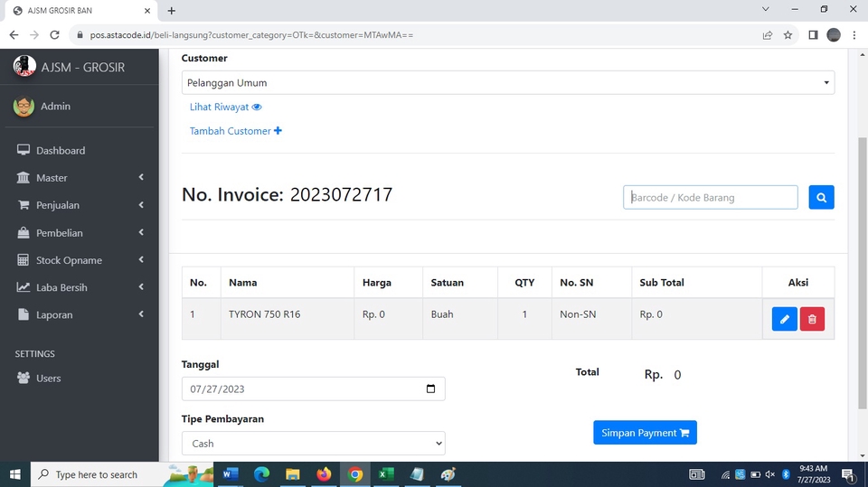Open Paint from the taskbar
The width and height of the screenshot is (868, 487).
pos(448,475)
